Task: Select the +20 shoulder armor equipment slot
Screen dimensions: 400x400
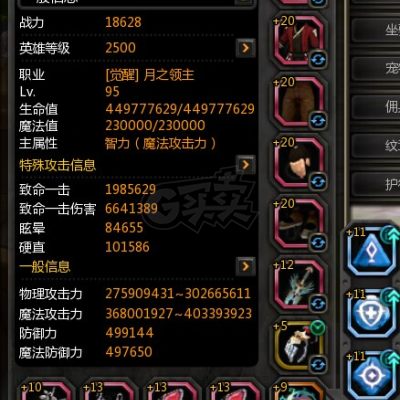Action: pos(299,163)
